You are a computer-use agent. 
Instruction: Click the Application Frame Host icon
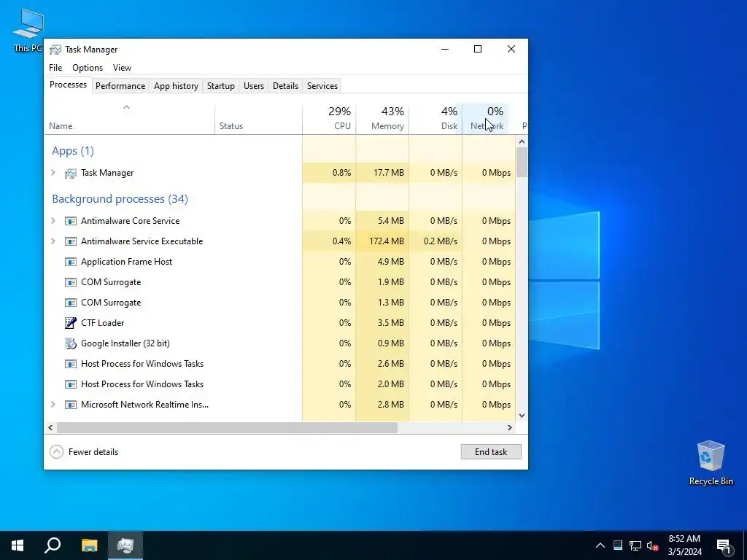(x=71, y=262)
